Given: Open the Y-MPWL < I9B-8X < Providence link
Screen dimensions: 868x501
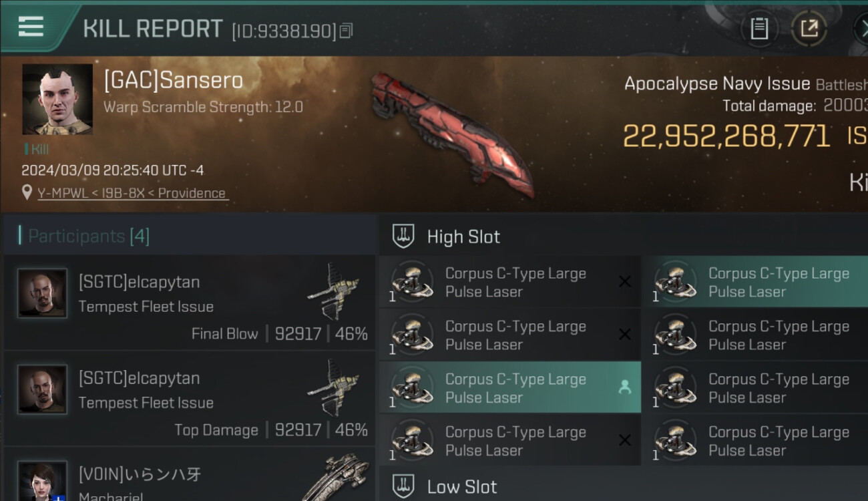Looking at the screenshot, I should 132,193.
